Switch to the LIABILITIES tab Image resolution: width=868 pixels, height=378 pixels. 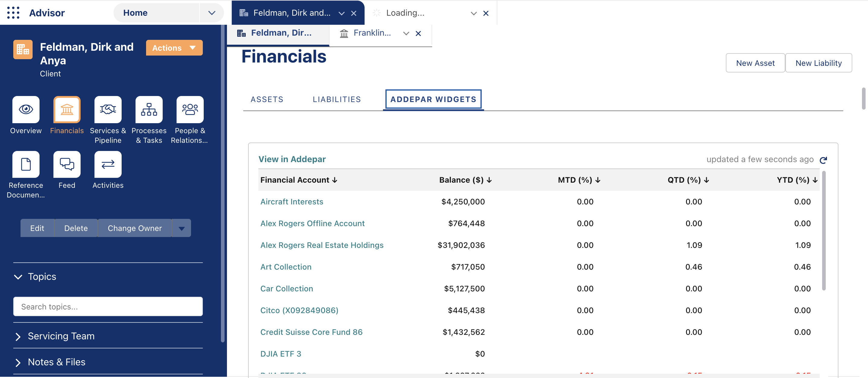point(337,99)
